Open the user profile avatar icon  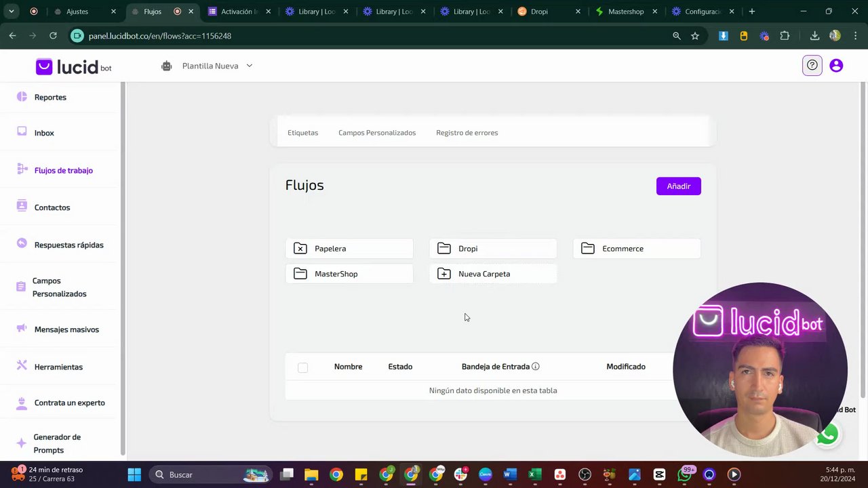click(x=836, y=65)
